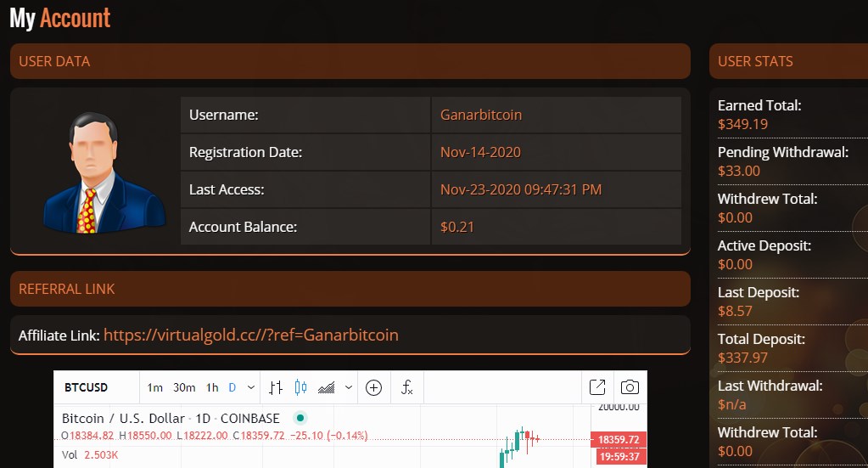
Task: Take a chart snapshot with camera icon
Action: coord(630,387)
